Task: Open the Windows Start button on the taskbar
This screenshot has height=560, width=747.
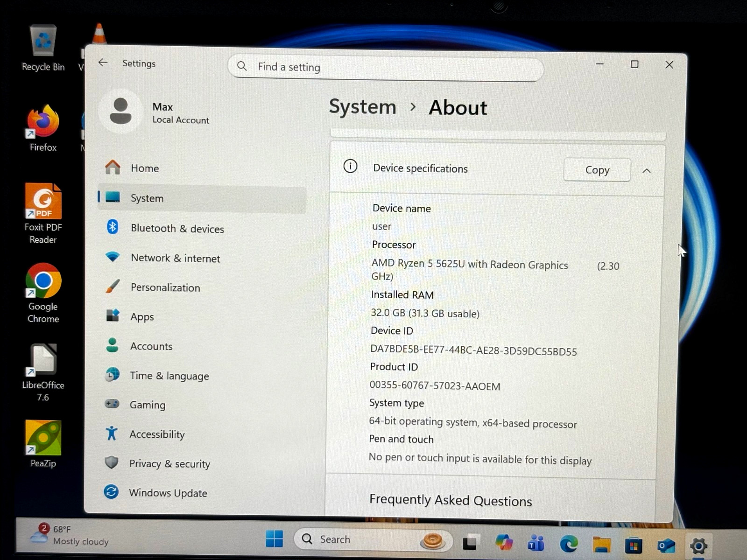Action: 275,539
